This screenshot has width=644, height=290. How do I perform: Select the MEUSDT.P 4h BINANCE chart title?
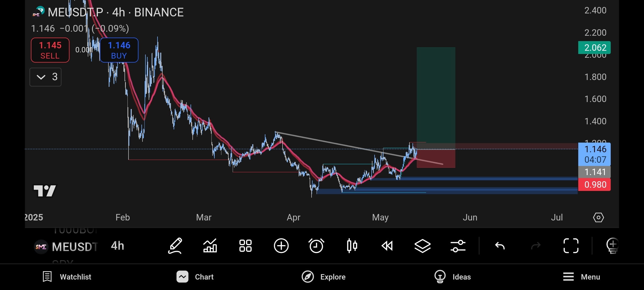click(116, 12)
